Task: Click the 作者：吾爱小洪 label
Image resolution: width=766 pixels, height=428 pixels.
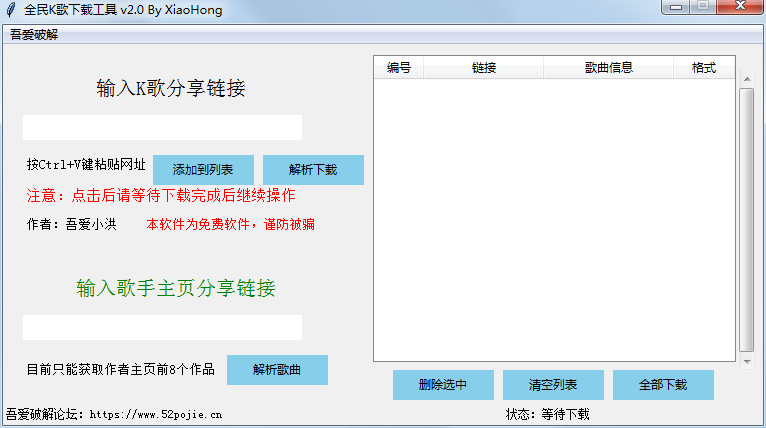Action: (71, 224)
